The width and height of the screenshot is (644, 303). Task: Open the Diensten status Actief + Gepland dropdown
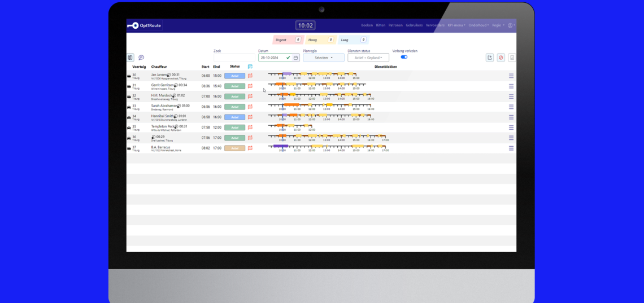point(368,58)
